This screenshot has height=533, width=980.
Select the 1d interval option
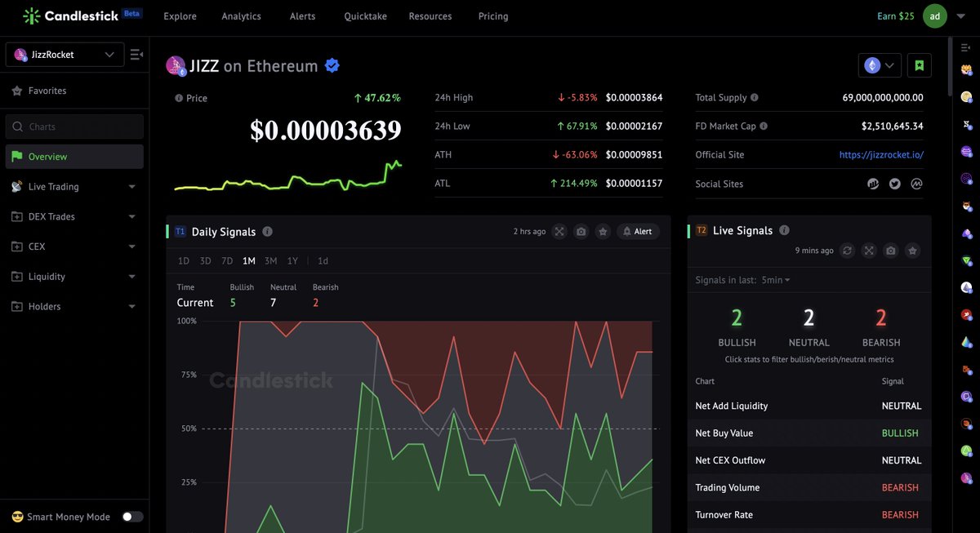tap(323, 261)
